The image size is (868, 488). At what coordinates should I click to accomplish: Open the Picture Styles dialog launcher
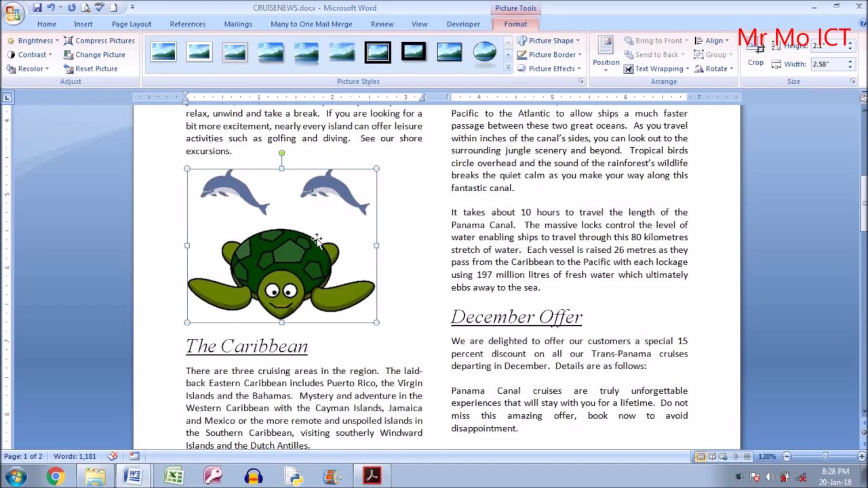coord(581,81)
